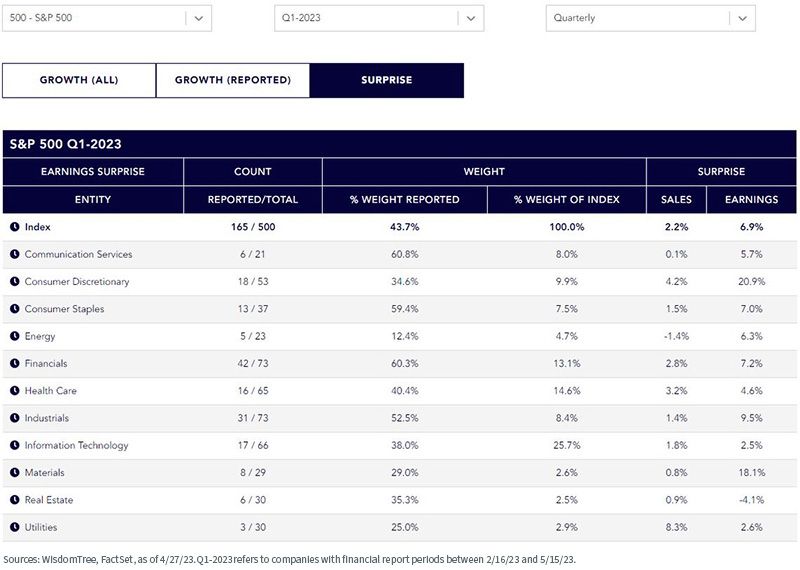Open the 500 - S&P 500 index dropdown
This screenshot has width=800, height=570.
pyautogui.click(x=107, y=18)
